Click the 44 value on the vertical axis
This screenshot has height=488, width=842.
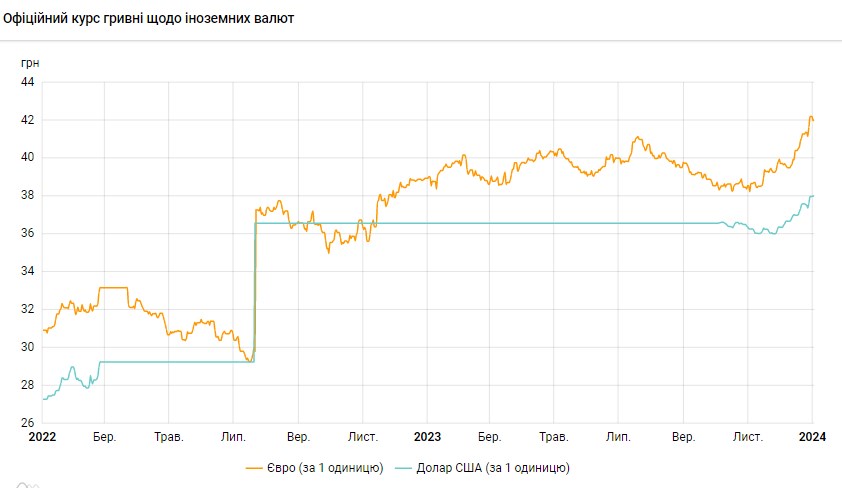coord(28,82)
